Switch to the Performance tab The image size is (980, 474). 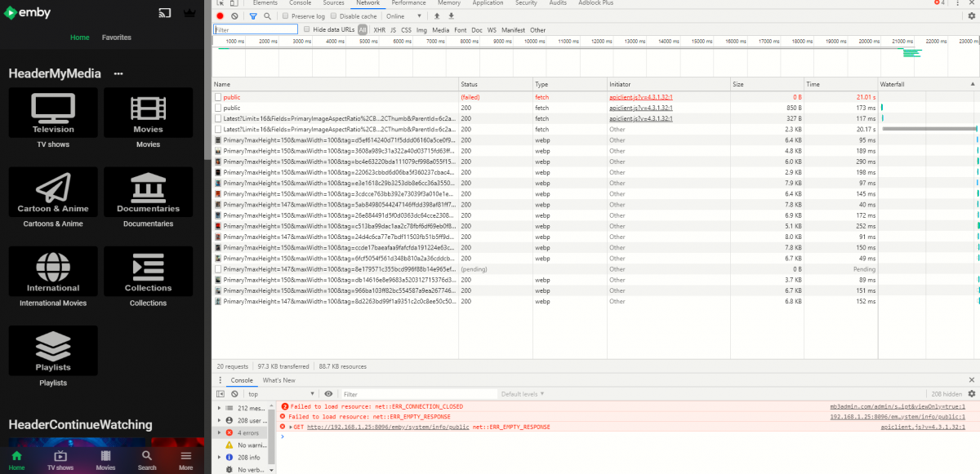(408, 3)
